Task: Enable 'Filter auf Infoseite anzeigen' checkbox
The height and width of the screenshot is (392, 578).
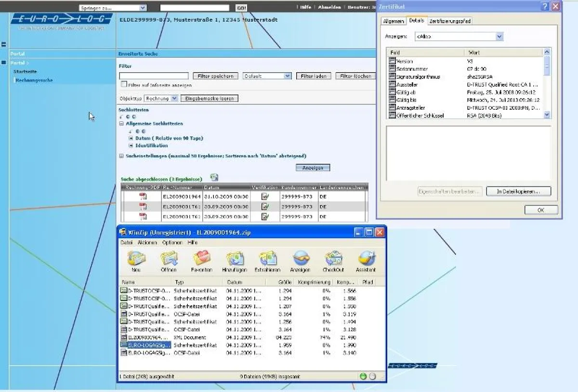Action: pos(124,84)
